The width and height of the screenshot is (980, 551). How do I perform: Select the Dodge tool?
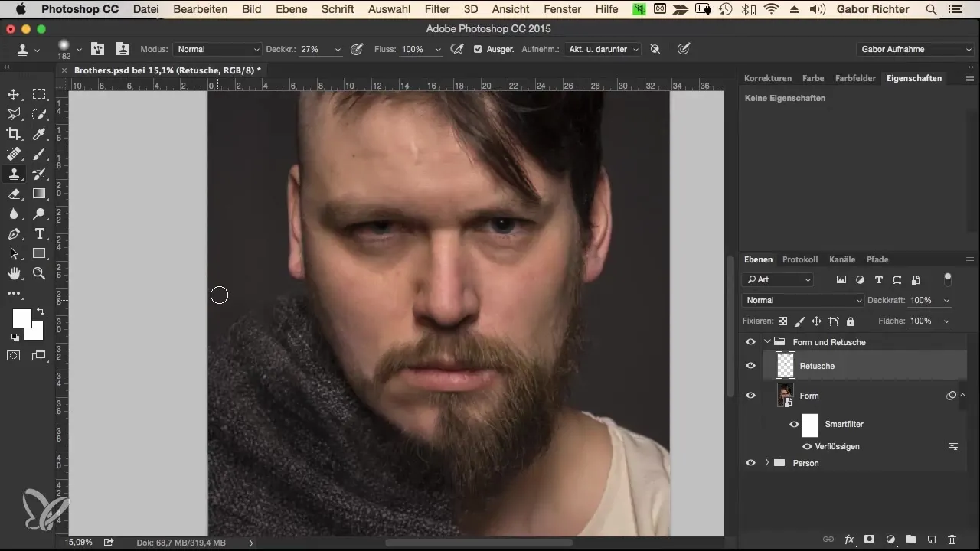coord(39,214)
